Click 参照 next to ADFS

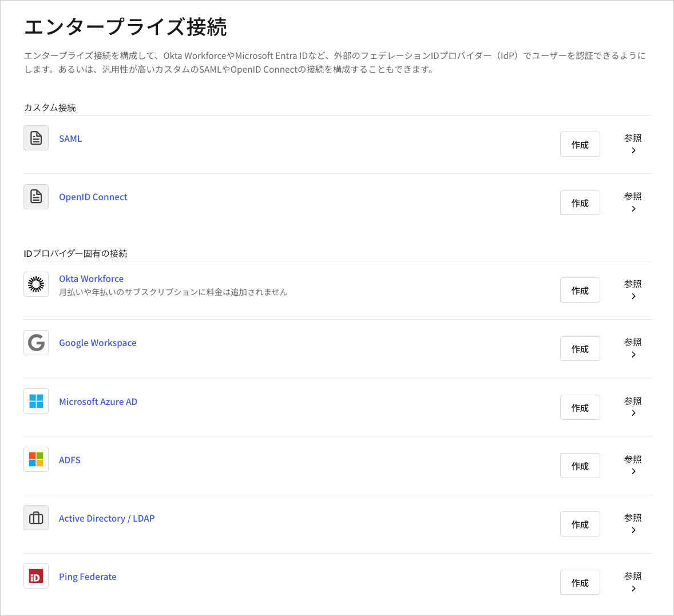point(633,459)
